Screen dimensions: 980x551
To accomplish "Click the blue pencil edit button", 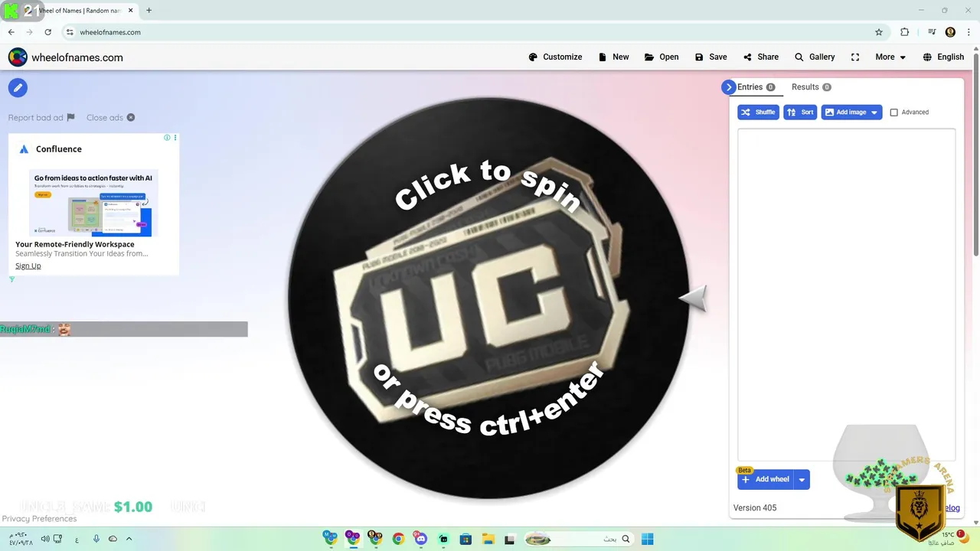I will [x=18, y=87].
